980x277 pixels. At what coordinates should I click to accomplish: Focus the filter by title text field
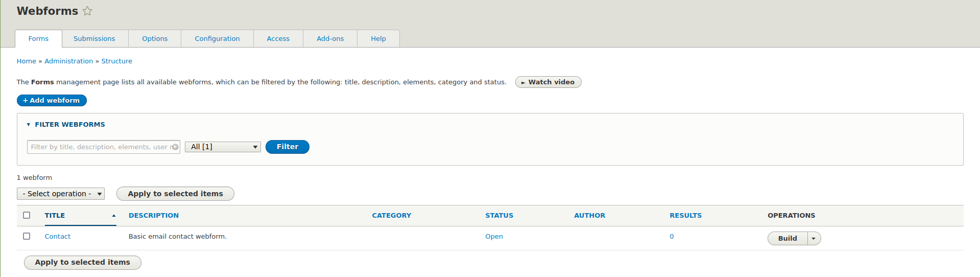click(100, 147)
